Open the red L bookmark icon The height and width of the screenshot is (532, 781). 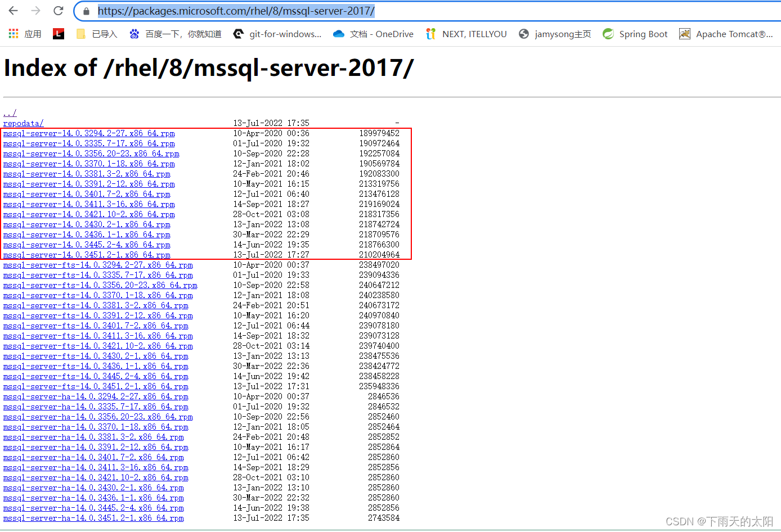pos(59,34)
